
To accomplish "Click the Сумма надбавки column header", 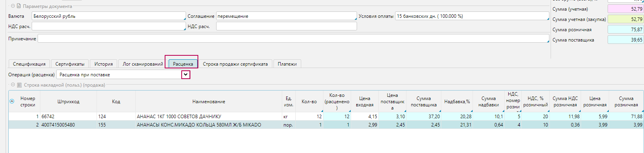I will click(x=488, y=102).
